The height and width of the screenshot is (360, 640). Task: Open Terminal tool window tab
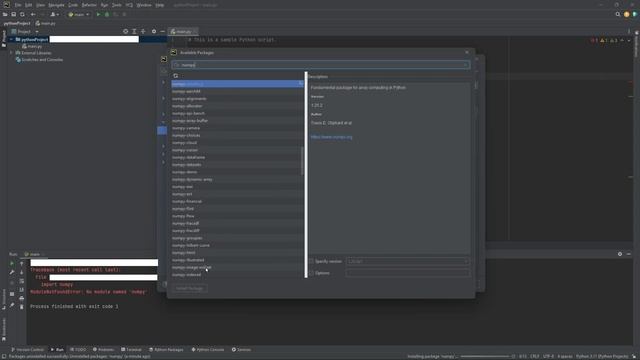click(x=131, y=350)
